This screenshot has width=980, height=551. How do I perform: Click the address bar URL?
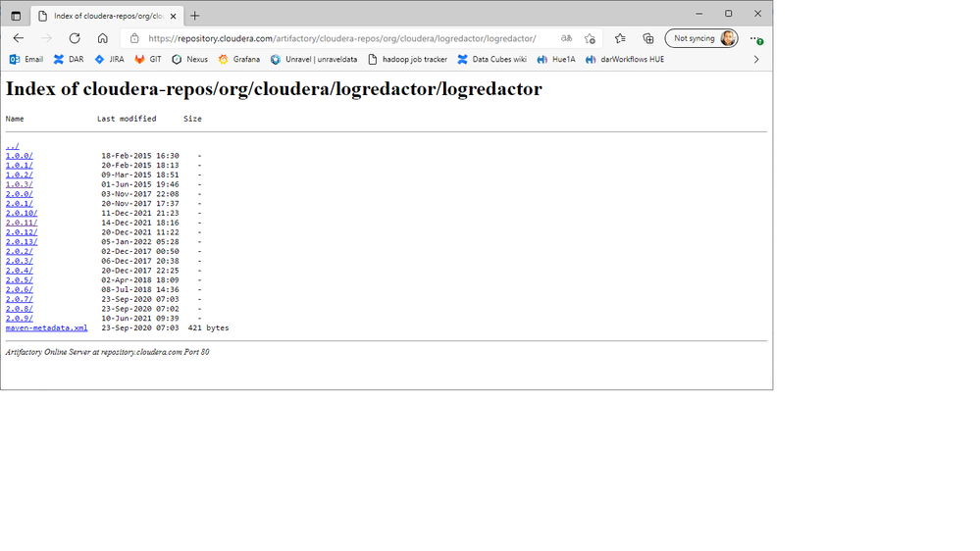(x=342, y=38)
